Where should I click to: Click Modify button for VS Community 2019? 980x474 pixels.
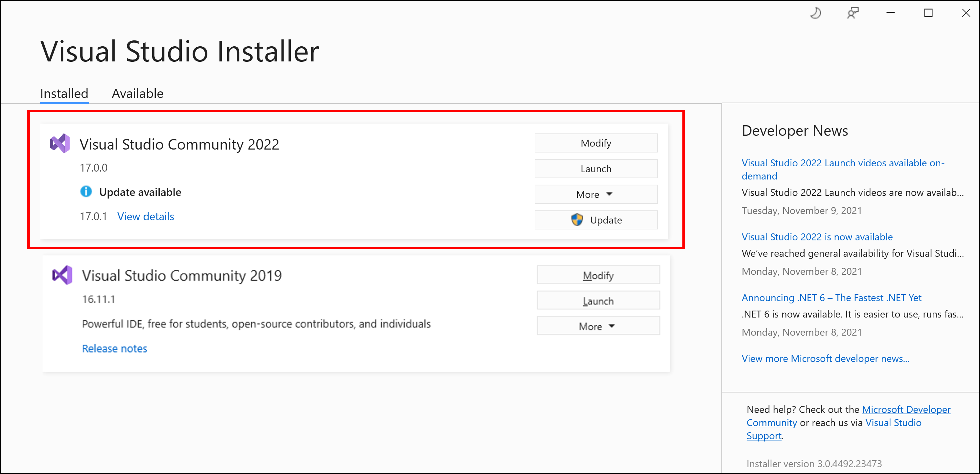tap(597, 275)
